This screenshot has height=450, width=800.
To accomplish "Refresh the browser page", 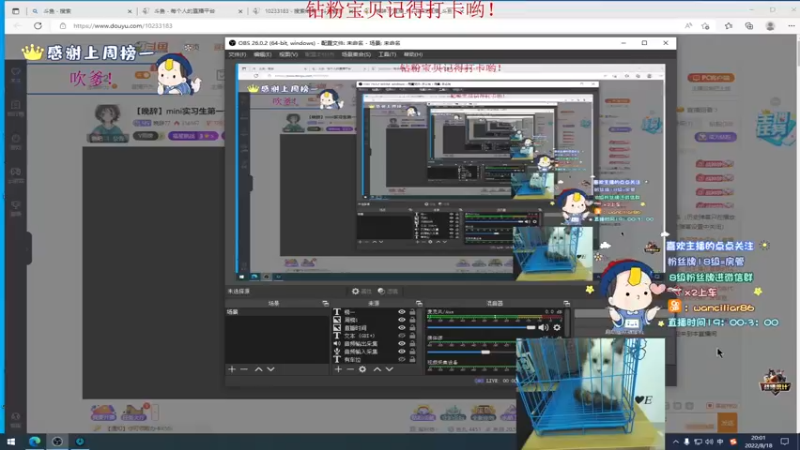I will pyautogui.click(x=38, y=26).
